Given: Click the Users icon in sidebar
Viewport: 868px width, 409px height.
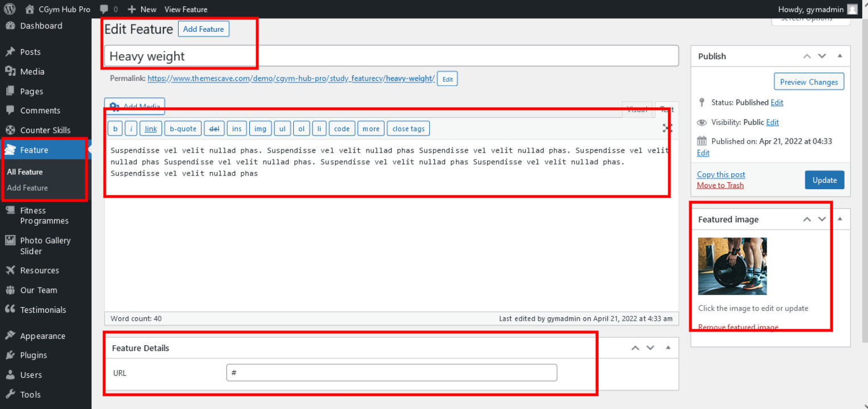Looking at the screenshot, I should [10, 375].
